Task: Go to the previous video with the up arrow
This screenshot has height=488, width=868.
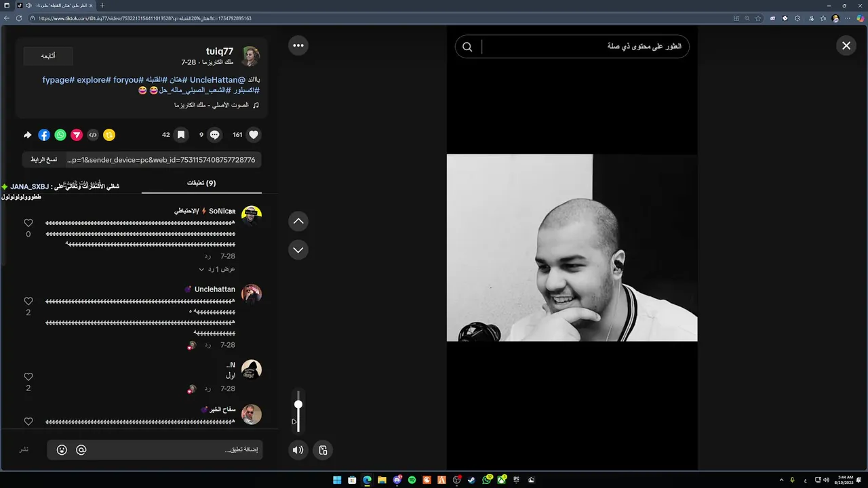Action: click(x=298, y=222)
